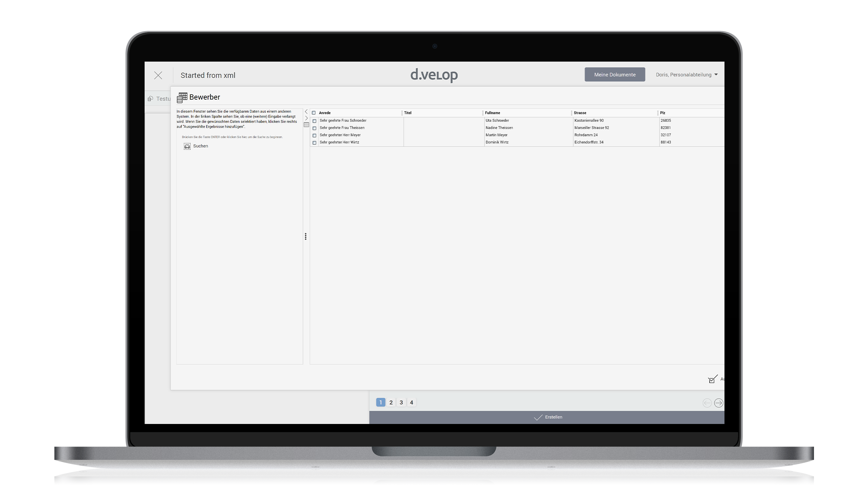Click the next page arrow icon

pyautogui.click(x=719, y=403)
